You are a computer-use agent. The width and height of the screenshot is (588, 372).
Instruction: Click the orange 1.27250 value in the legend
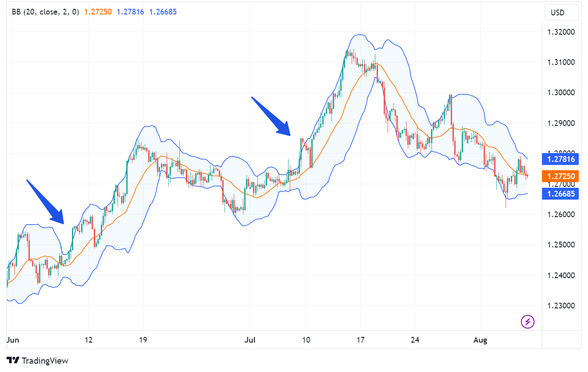[98, 12]
